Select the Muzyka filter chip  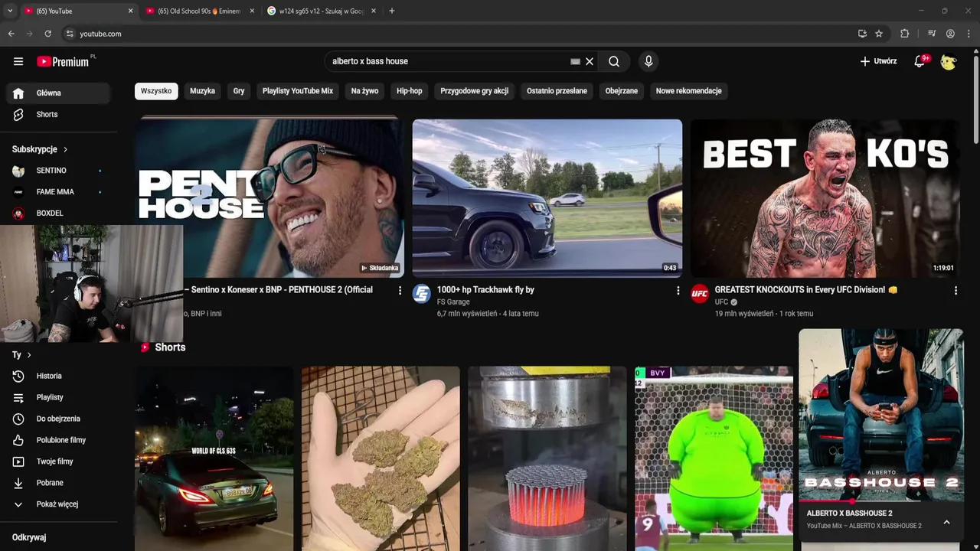coord(202,91)
